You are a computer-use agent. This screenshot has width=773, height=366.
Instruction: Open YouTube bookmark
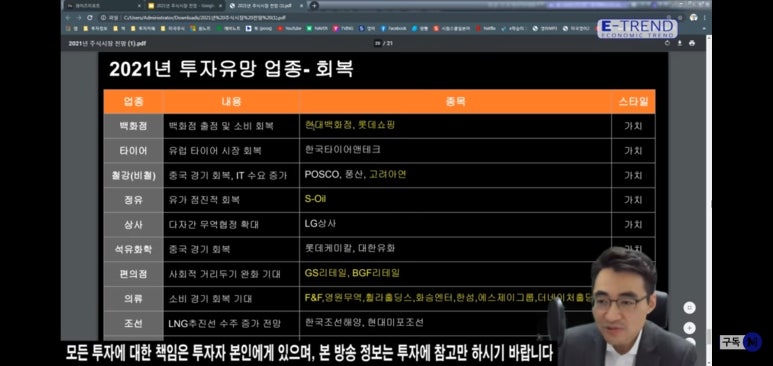(x=289, y=29)
